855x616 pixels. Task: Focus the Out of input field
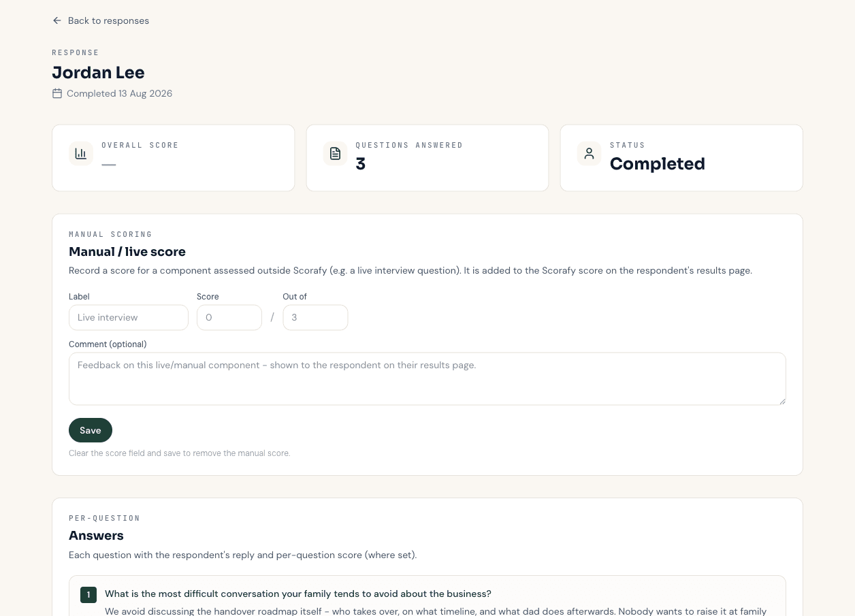click(315, 317)
